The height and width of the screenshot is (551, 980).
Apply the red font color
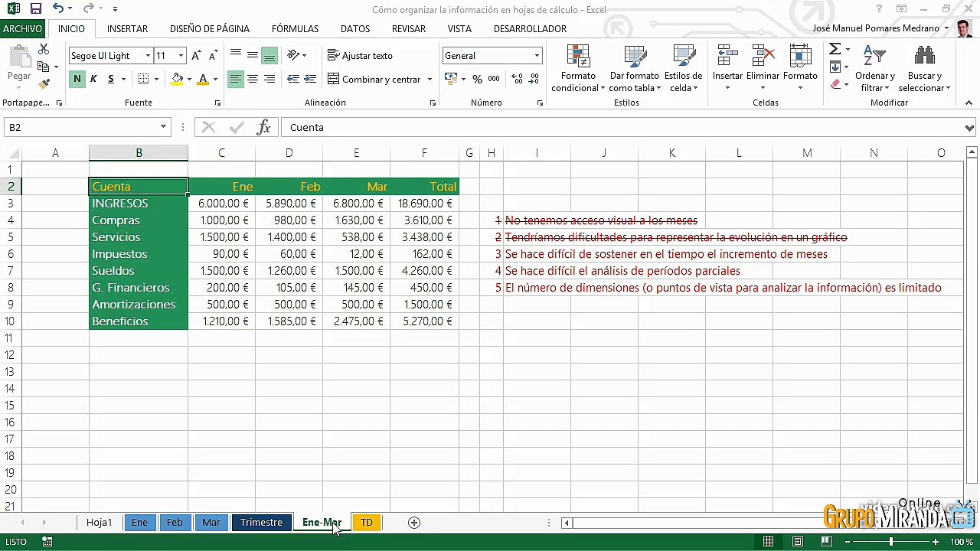point(203,79)
